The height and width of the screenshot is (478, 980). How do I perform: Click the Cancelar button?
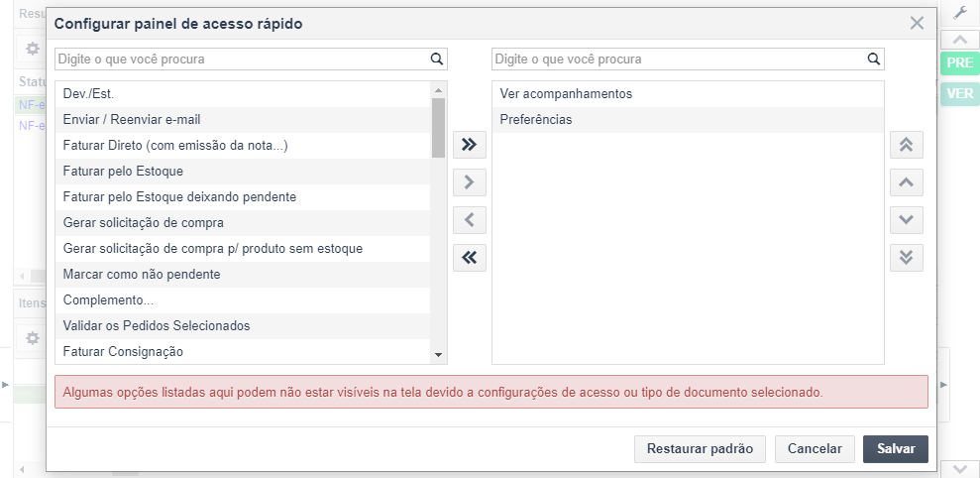815,449
